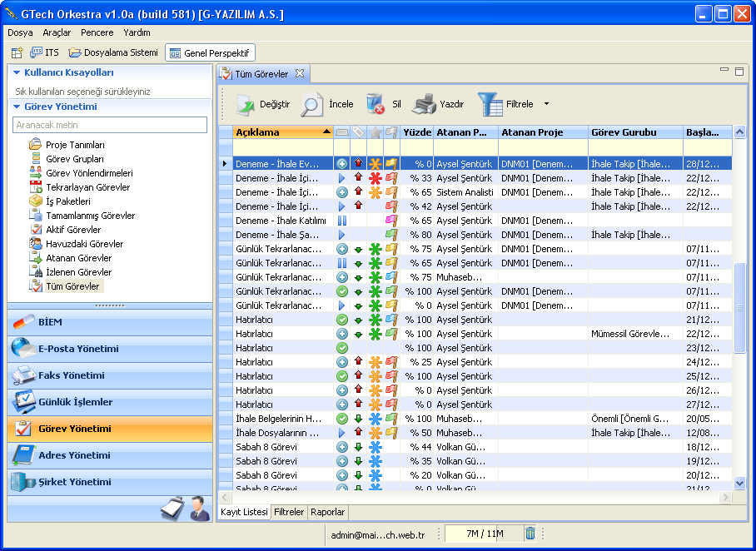Click the user avatar icon at sidebar bottom
Screen dimensions: 756x551
(200, 509)
